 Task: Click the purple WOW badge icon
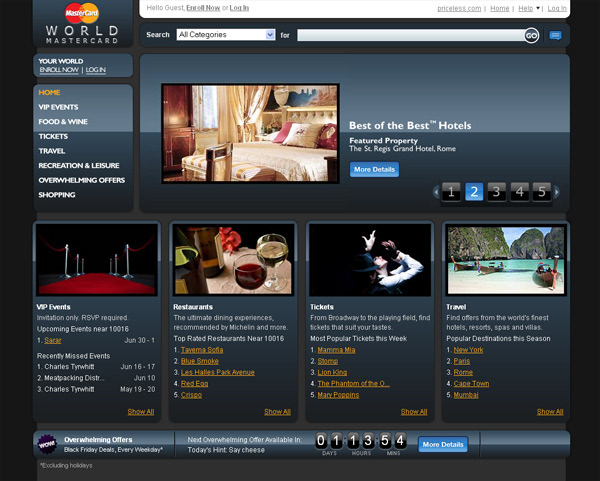pyautogui.click(x=47, y=444)
